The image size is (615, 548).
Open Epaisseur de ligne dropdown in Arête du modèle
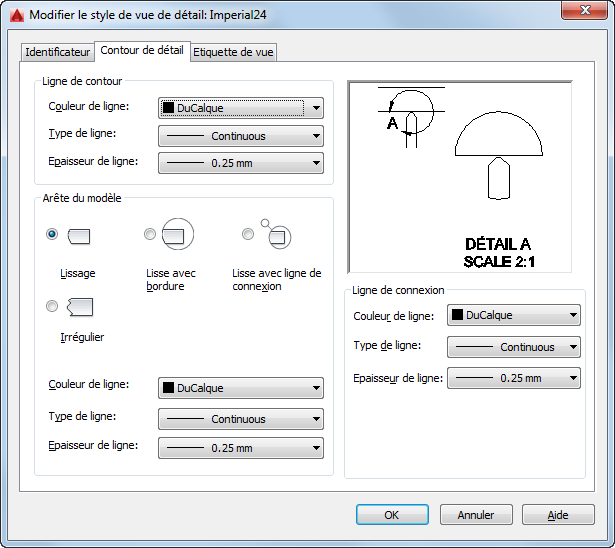click(241, 448)
